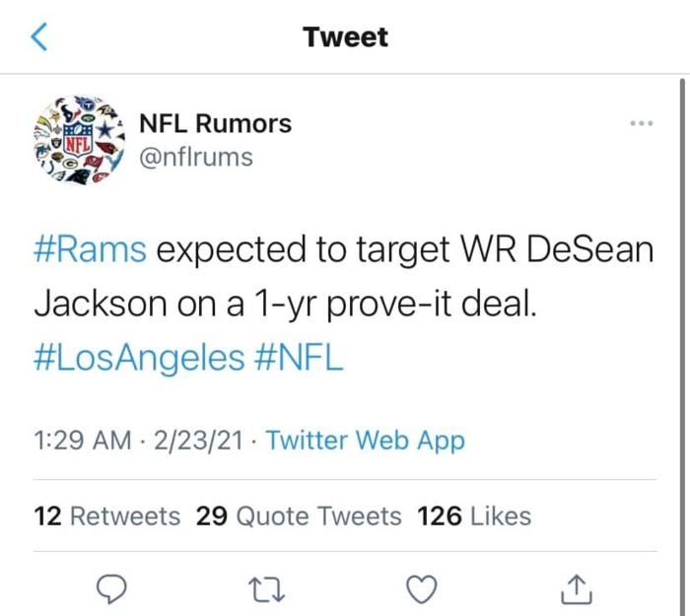The width and height of the screenshot is (690, 616).
Task: Click the 1:29 AM timestamp
Action: (83, 441)
